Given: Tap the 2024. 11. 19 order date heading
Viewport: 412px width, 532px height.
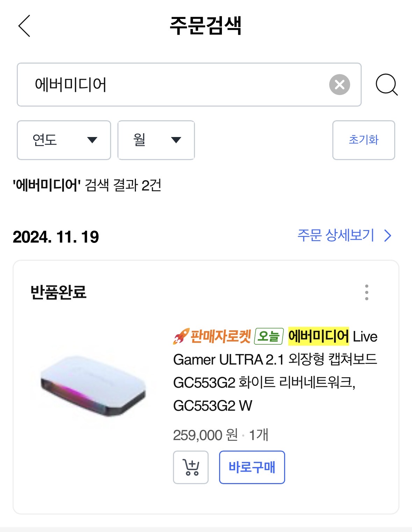Looking at the screenshot, I should coord(56,237).
